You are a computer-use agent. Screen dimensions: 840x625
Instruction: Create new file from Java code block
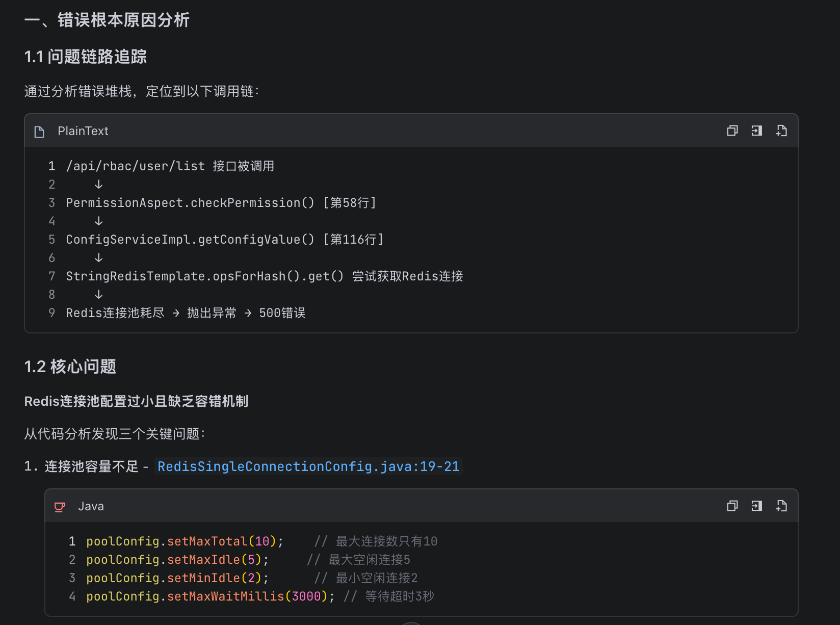point(781,506)
